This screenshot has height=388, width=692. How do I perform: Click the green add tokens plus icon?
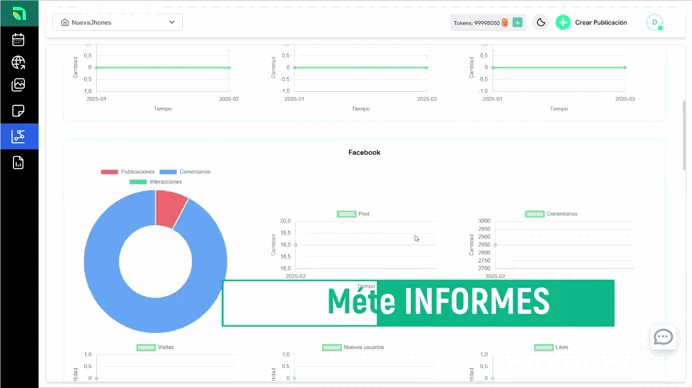point(517,23)
